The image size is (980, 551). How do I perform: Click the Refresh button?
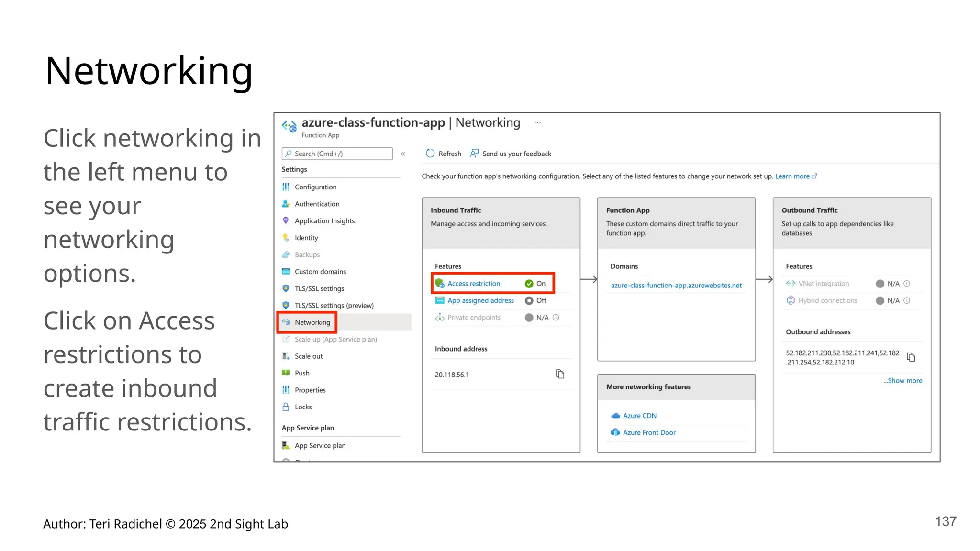pyautogui.click(x=444, y=154)
